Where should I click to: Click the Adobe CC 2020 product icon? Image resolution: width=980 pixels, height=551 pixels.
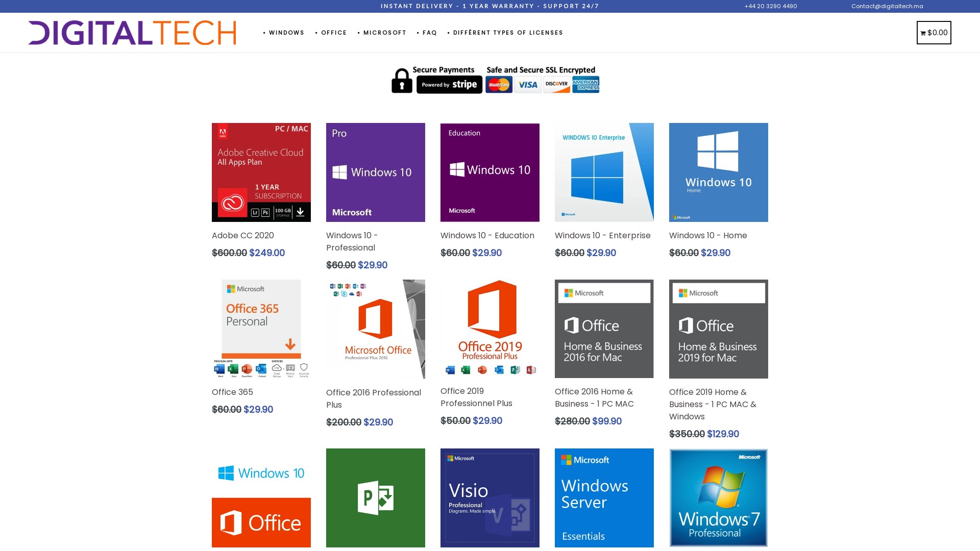coord(261,172)
